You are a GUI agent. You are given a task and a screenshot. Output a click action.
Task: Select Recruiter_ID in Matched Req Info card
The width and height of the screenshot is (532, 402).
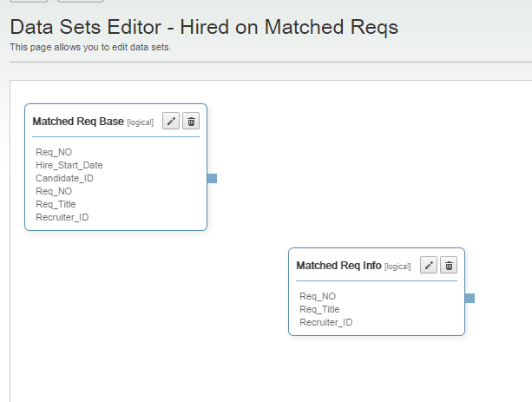point(325,322)
